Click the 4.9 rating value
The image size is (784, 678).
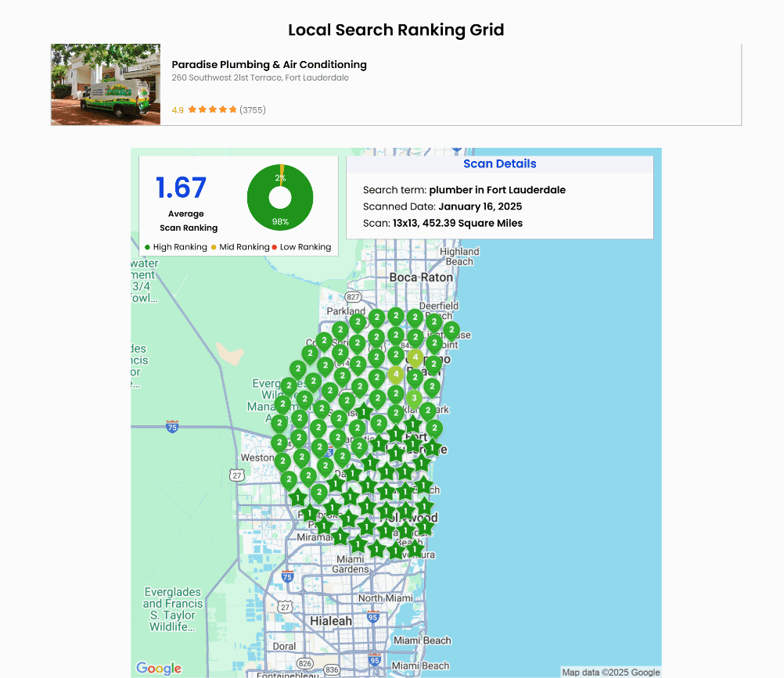click(178, 110)
